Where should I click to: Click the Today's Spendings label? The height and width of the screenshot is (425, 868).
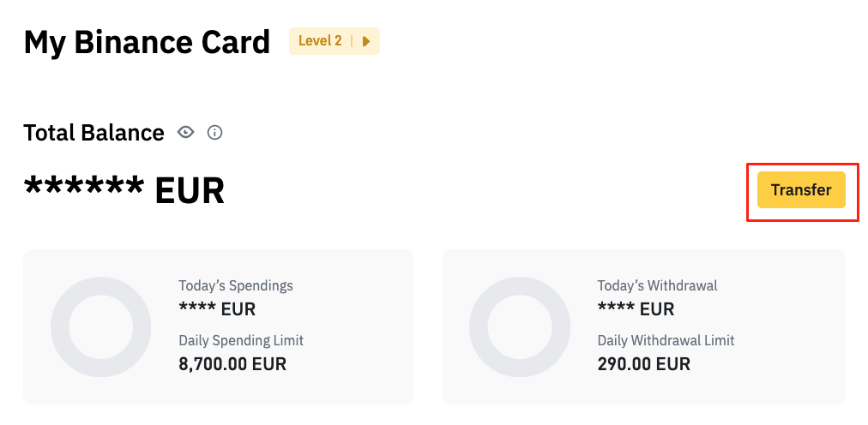236,285
